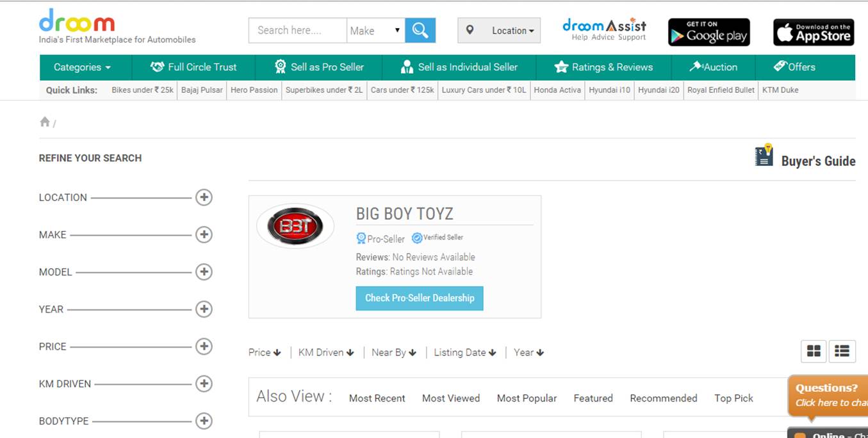
Task: Open Luxury Cars under 10L quick link
Action: coord(484,90)
